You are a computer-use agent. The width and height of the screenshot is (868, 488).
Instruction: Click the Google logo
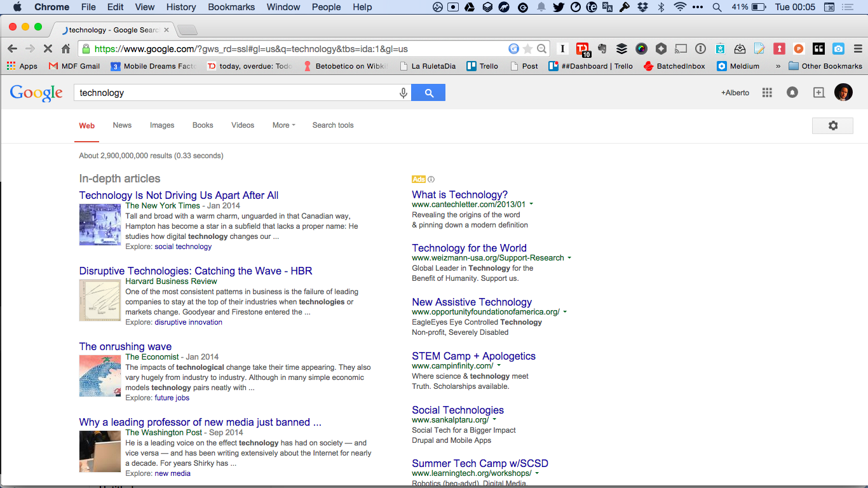point(36,93)
